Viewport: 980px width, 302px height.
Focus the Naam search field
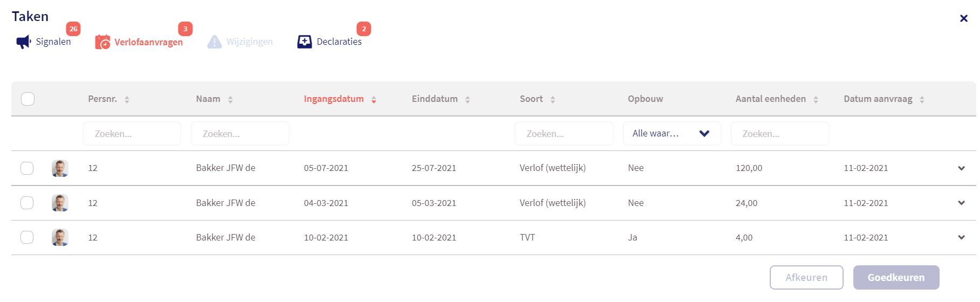[240, 134]
